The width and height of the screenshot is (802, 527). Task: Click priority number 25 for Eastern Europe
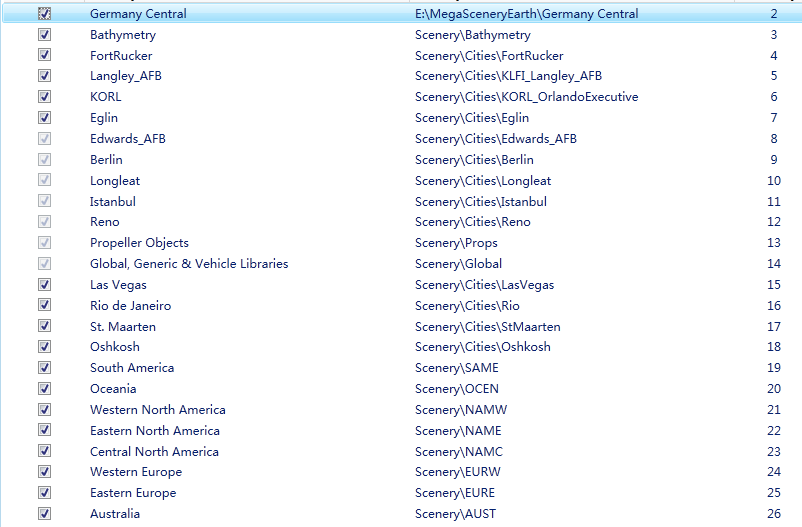(773, 493)
